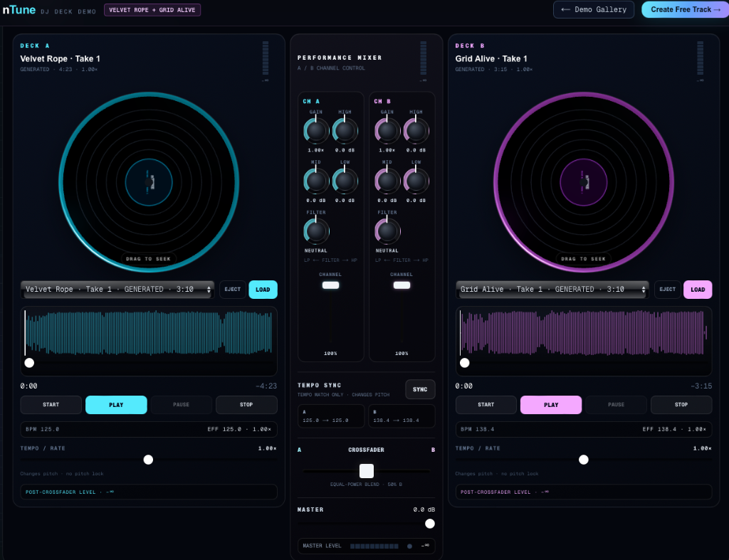
Task: Adjust the CH A High knob
Action: 345,131
